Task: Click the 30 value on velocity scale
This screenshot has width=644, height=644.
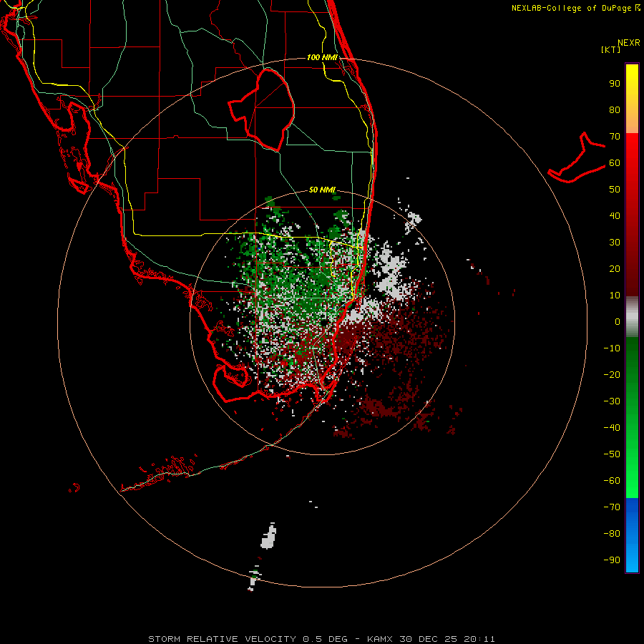Action: [615, 243]
